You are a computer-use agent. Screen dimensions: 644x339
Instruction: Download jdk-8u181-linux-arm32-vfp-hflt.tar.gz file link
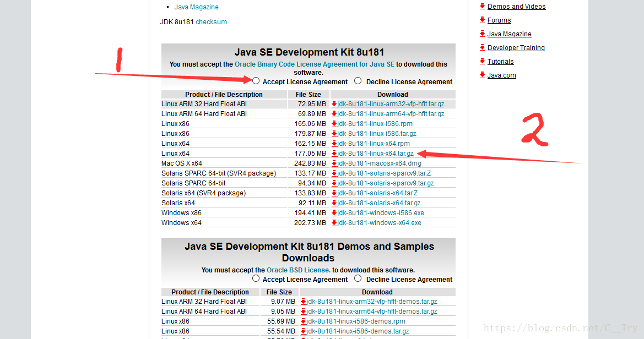coord(391,104)
